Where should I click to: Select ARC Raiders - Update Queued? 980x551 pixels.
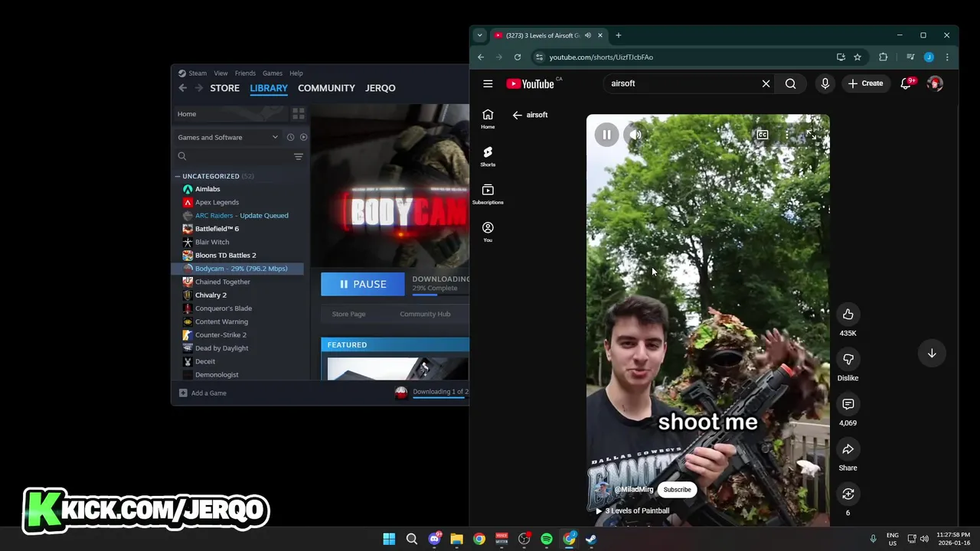tap(241, 216)
